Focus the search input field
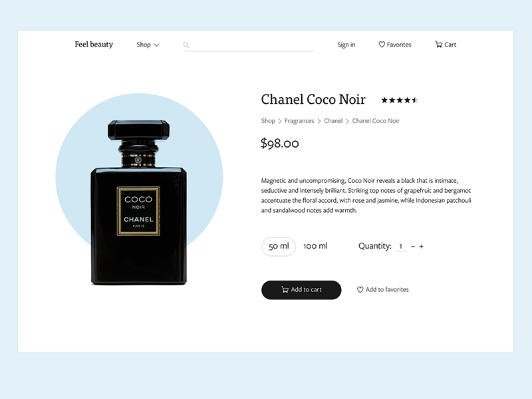 tap(248, 45)
